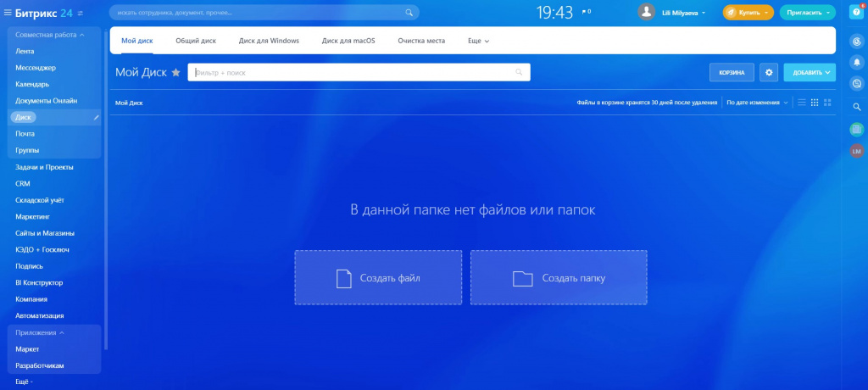Click the user avatar icon of Lili Milyaeva

(646, 12)
